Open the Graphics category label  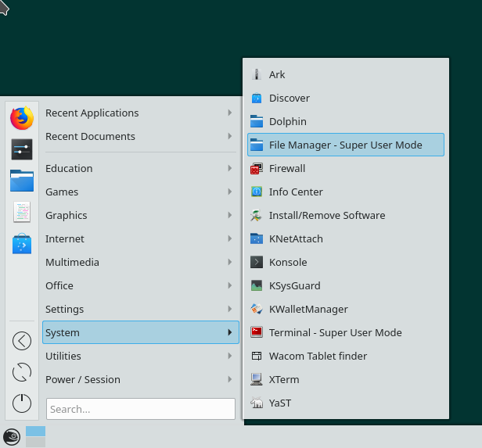coord(66,215)
